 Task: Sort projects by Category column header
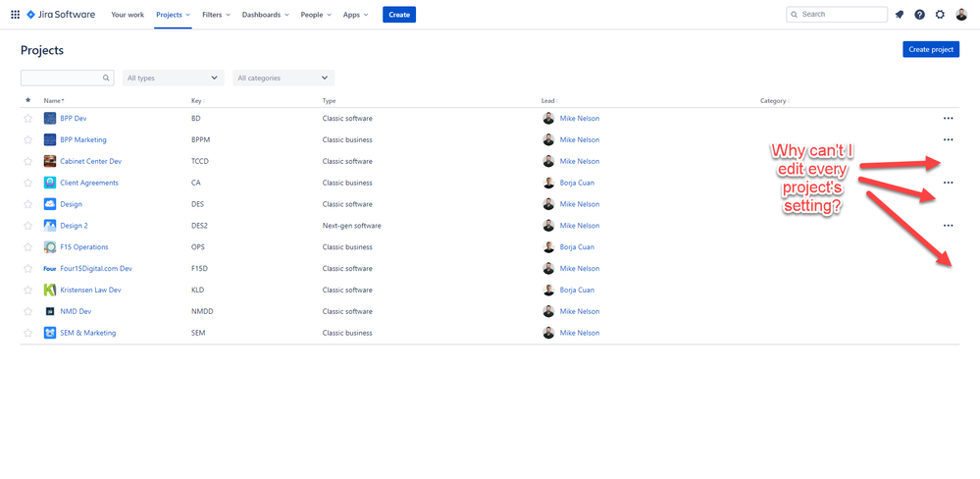(x=775, y=101)
